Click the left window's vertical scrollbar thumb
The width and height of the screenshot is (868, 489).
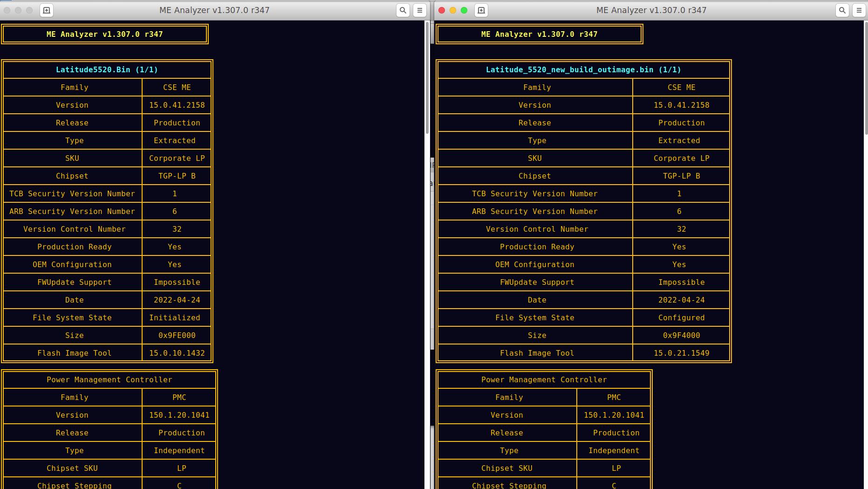(x=427, y=78)
